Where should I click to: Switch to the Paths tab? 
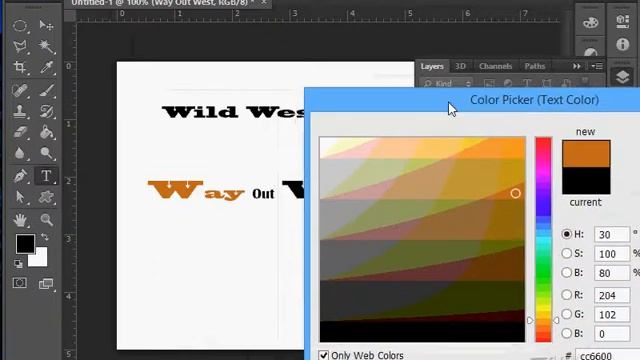pos(535,66)
